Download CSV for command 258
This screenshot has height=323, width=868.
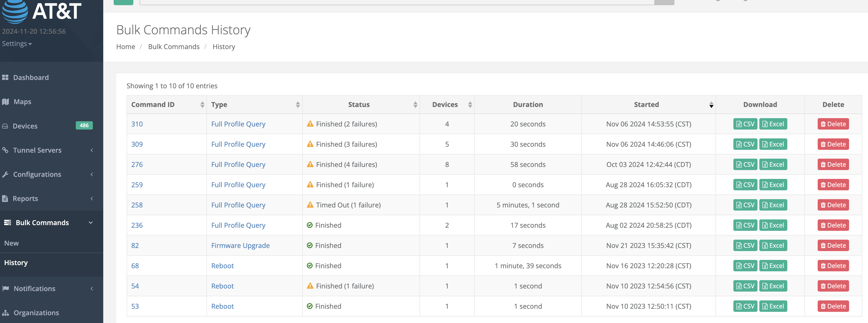pos(745,205)
